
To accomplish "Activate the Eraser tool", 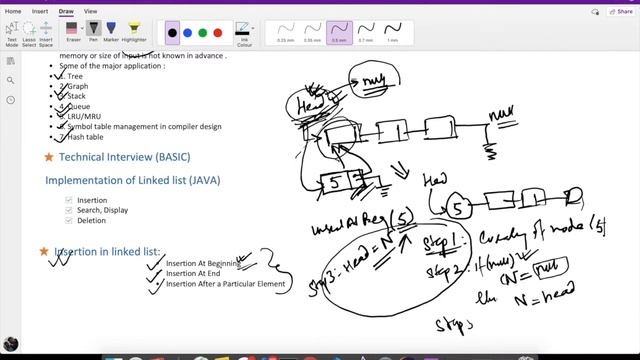I will coord(72,32).
